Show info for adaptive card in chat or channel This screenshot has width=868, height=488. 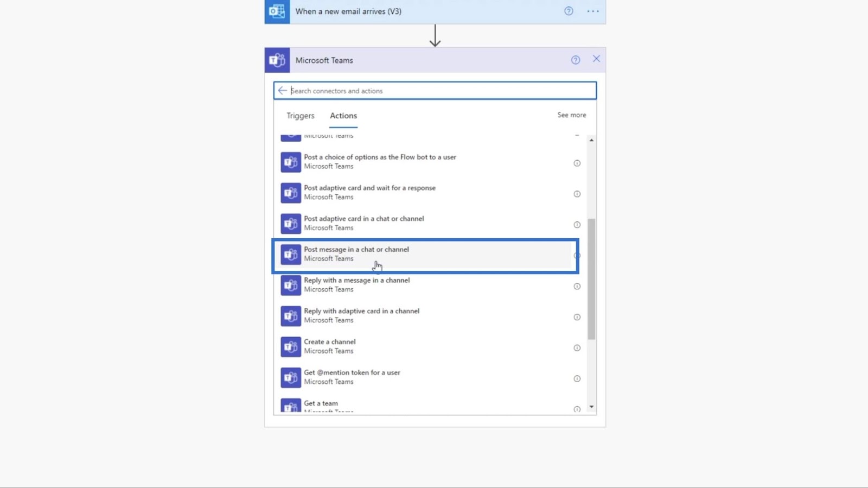pos(577,225)
